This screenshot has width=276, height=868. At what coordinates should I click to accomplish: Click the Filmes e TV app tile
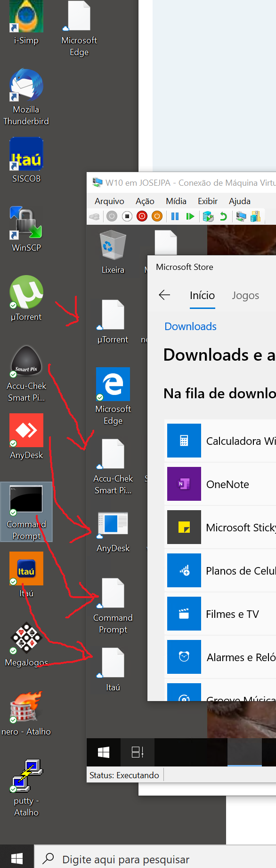click(x=220, y=614)
